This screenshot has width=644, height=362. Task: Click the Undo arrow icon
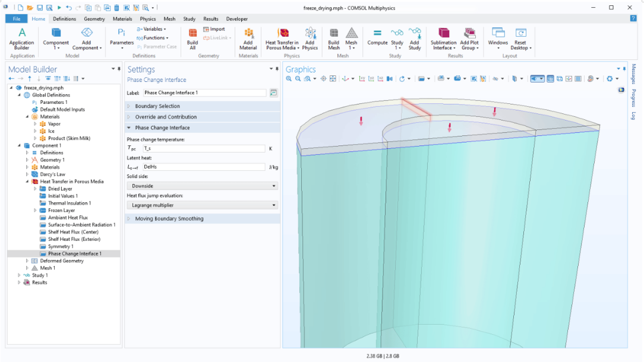pos(68,8)
